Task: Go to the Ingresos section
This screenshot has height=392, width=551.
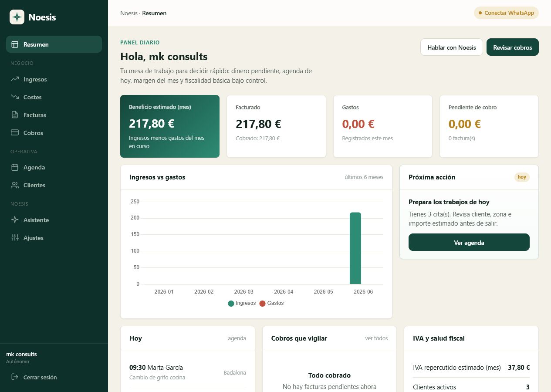Action: [x=54, y=79]
